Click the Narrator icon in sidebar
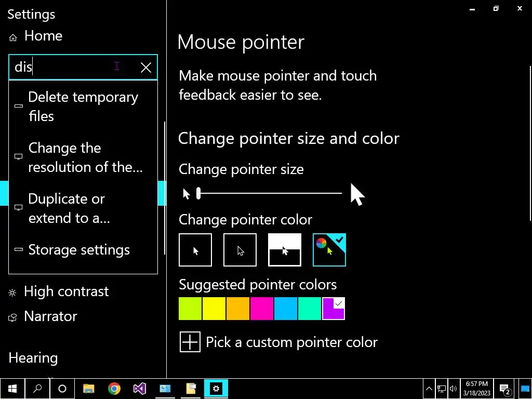Screen dimensions: 532x399 pyautogui.click(x=12, y=317)
